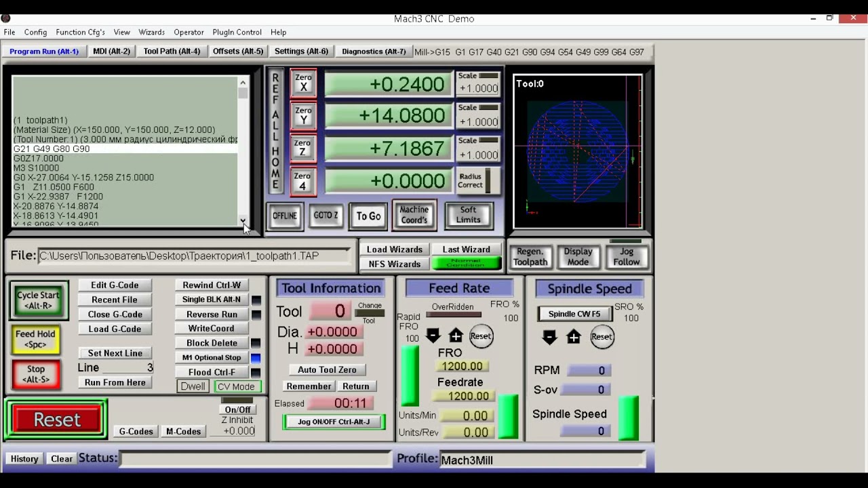Open the Function Cfg's menu
Viewport: 868px width, 488px height.
(x=80, y=32)
